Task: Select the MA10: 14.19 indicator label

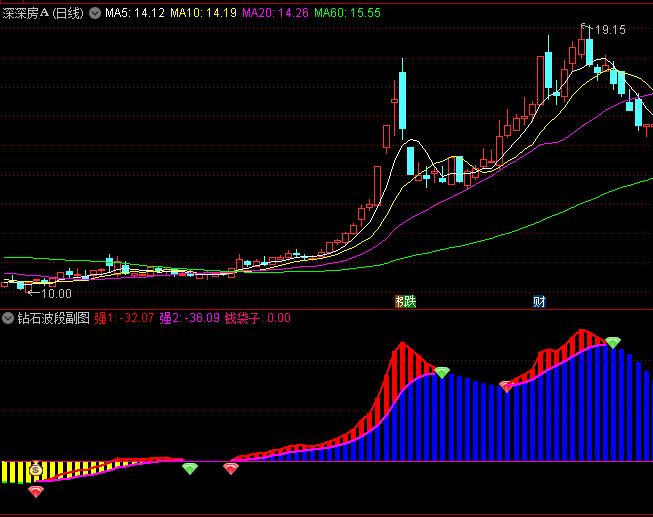Action: (x=203, y=13)
